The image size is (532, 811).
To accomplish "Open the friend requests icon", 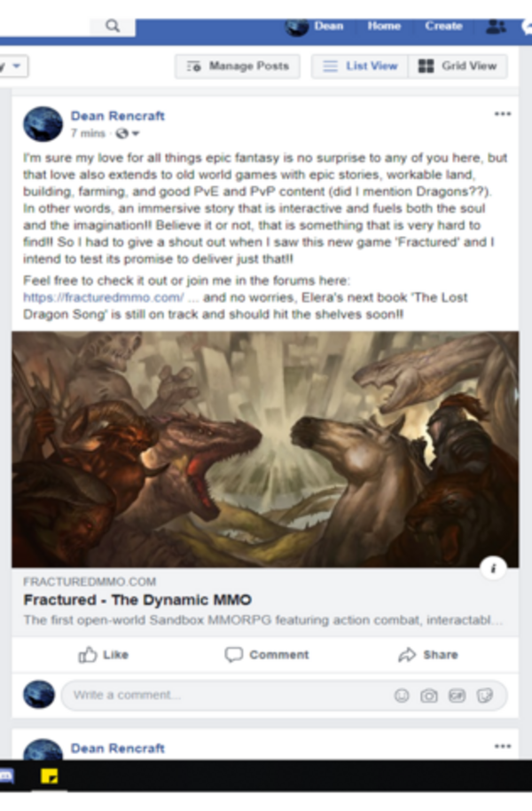I will [x=496, y=27].
